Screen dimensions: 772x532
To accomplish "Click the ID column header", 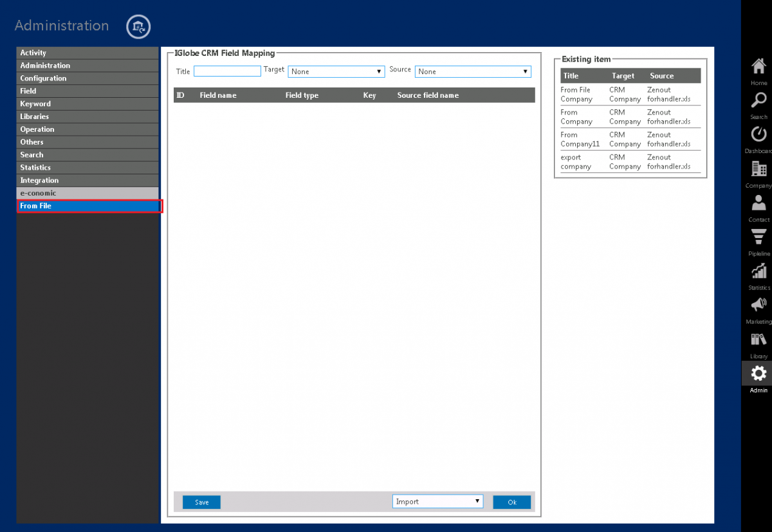I will [181, 95].
